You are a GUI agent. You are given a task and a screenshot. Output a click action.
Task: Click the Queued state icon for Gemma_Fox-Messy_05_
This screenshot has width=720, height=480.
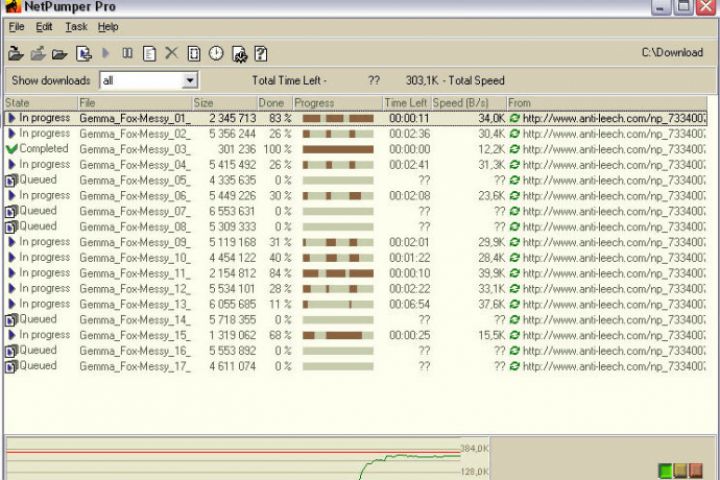11,180
